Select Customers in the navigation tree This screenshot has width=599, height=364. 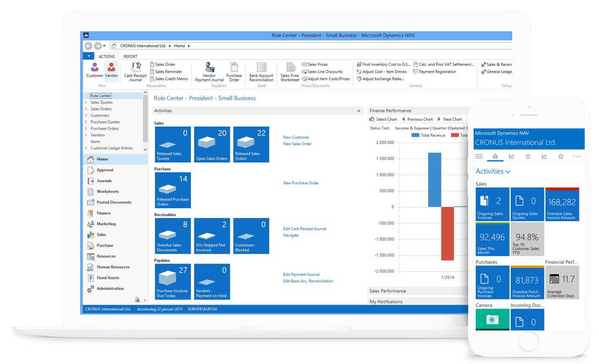pyautogui.click(x=99, y=115)
